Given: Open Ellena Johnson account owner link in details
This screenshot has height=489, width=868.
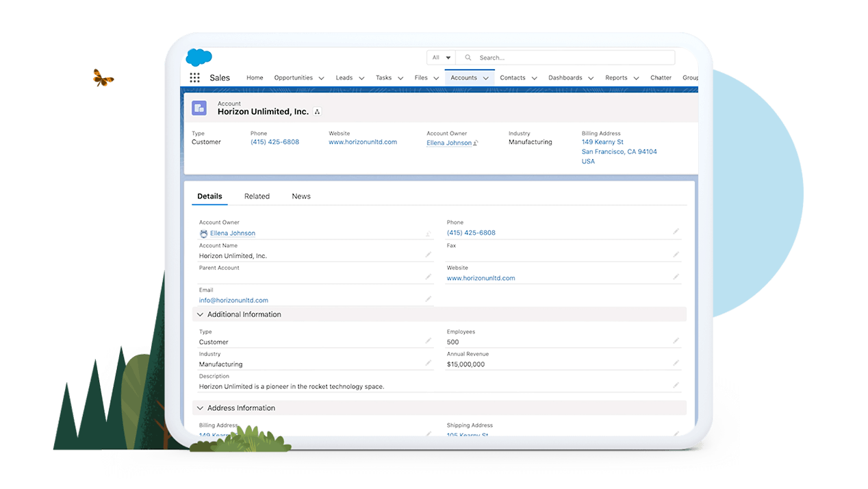Looking at the screenshot, I should (233, 234).
